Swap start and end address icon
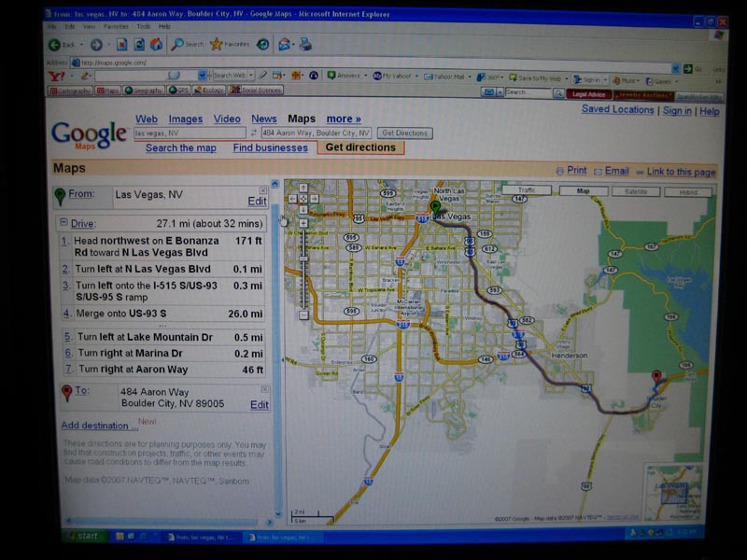The width and height of the screenshot is (747, 560). tap(253, 133)
